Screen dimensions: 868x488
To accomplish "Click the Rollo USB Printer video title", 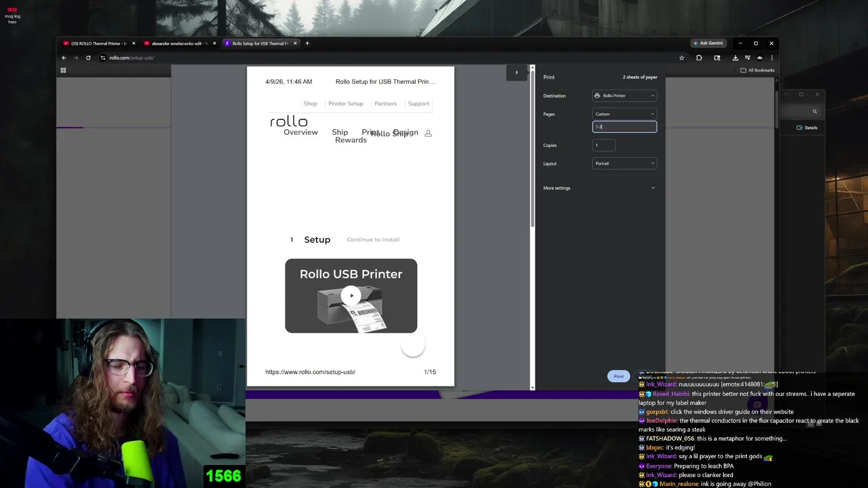I will coord(351,274).
